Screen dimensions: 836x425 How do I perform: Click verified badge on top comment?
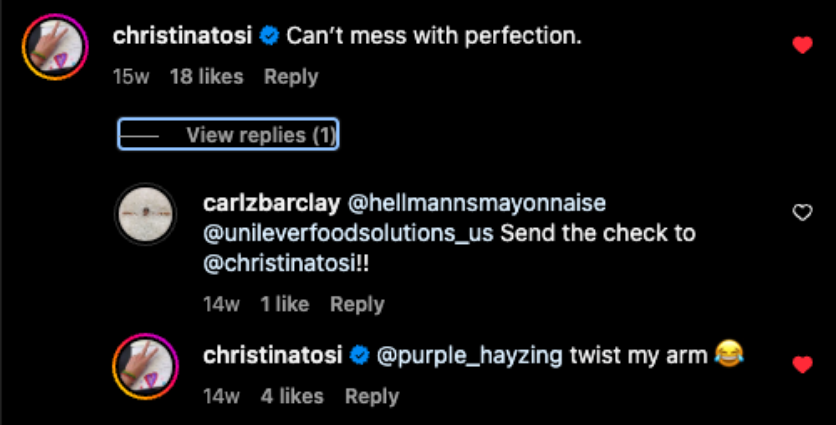click(268, 37)
